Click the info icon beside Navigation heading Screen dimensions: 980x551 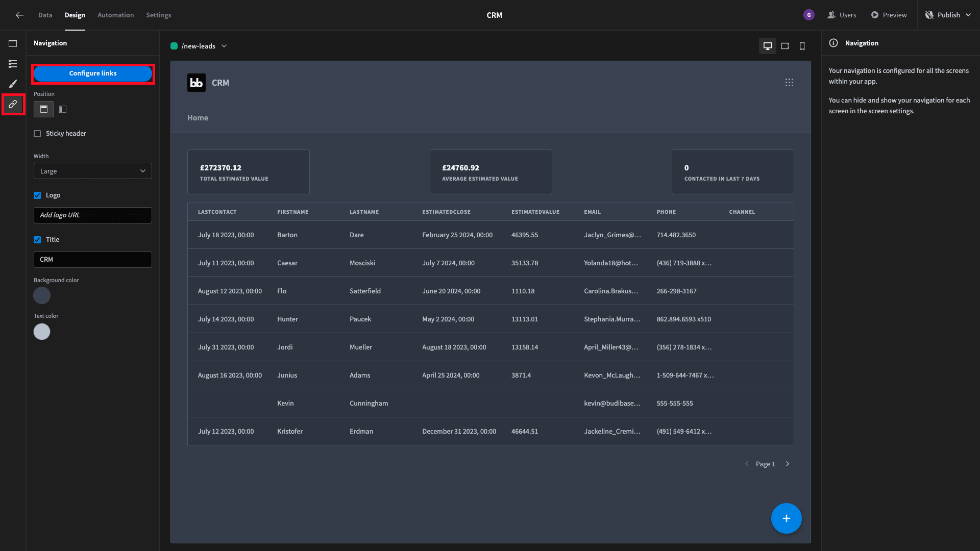tap(834, 43)
